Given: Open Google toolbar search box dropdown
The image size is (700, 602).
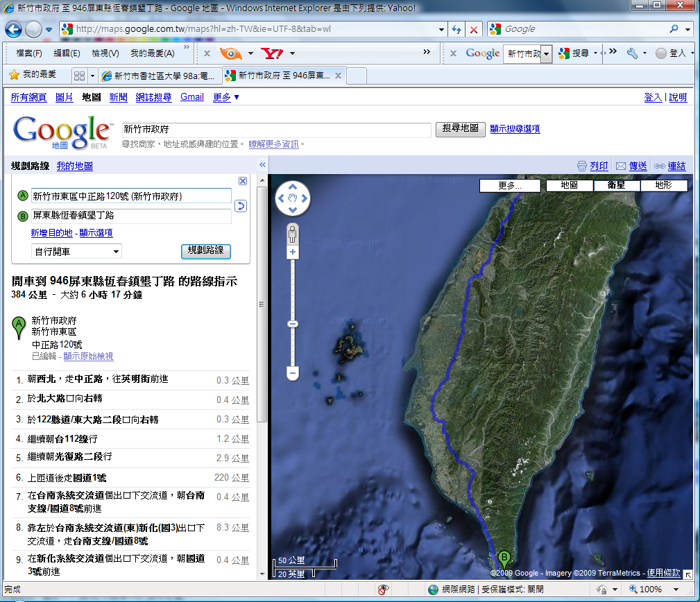Looking at the screenshot, I should (546, 54).
